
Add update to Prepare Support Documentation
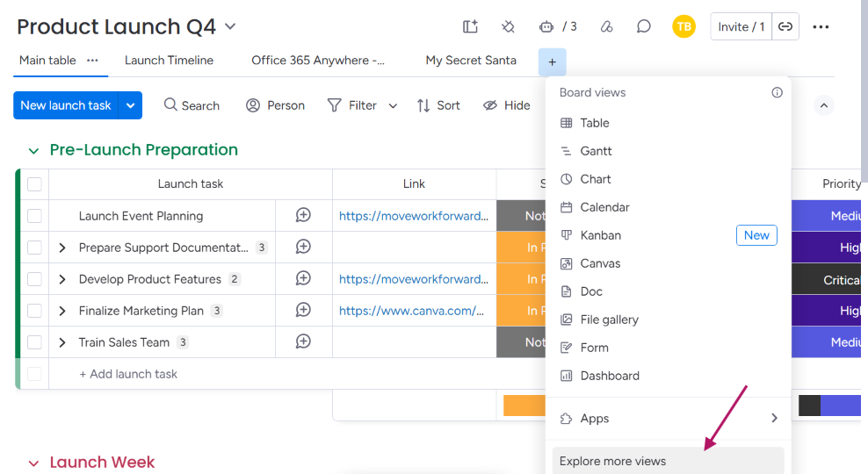pos(303,247)
